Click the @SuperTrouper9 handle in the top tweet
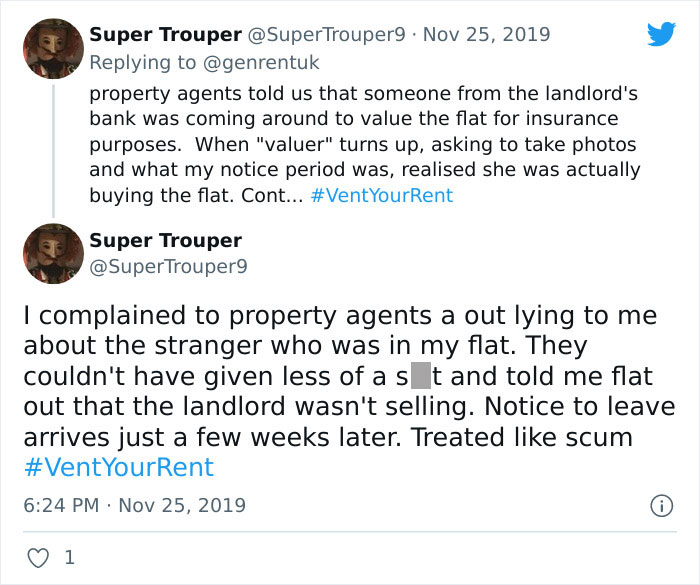Screen dimensions: 700x585 [327, 35]
